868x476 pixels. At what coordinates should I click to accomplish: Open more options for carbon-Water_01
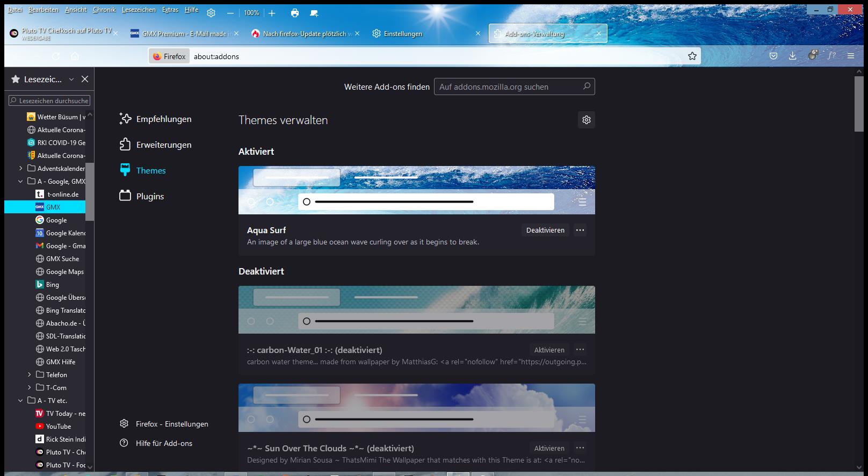coord(580,350)
